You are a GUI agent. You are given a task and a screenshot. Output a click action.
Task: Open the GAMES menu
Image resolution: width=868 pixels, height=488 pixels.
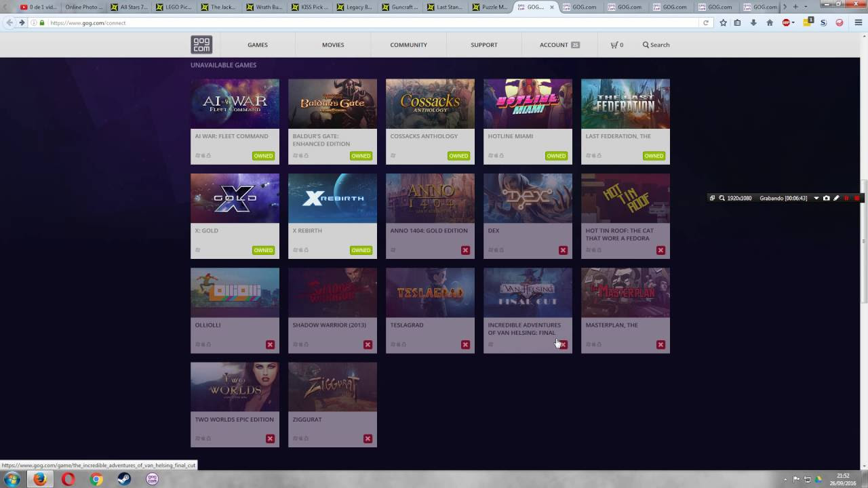coord(258,45)
